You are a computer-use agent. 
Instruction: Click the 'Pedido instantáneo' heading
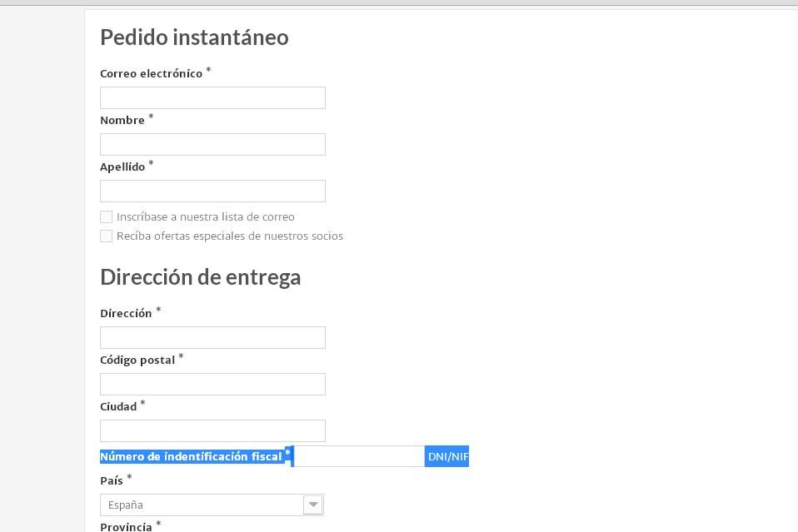tap(194, 37)
